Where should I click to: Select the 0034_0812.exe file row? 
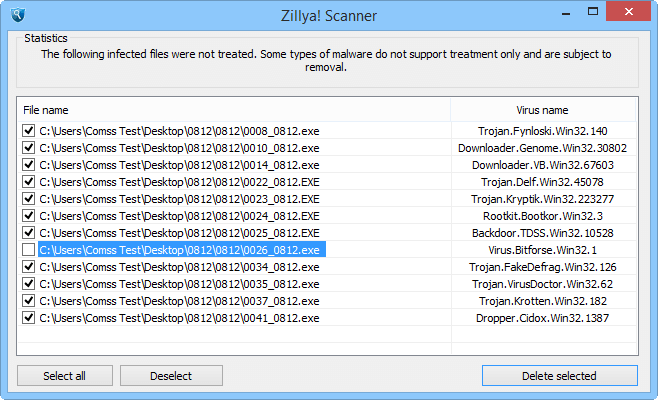pyautogui.click(x=179, y=267)
